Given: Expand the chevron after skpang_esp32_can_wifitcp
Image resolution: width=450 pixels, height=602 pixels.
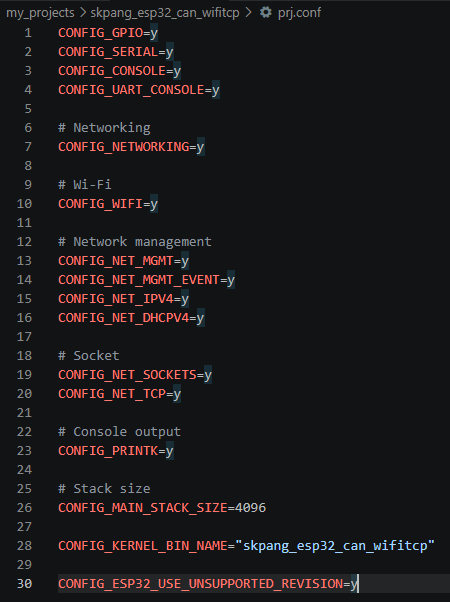Looking at the screenshot, I should 248,13.
